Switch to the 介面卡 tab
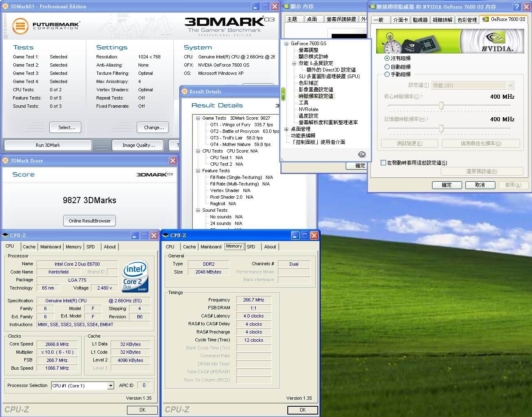Image resolution: width=532 pixels, height=417 pixels. pos(400,20)
